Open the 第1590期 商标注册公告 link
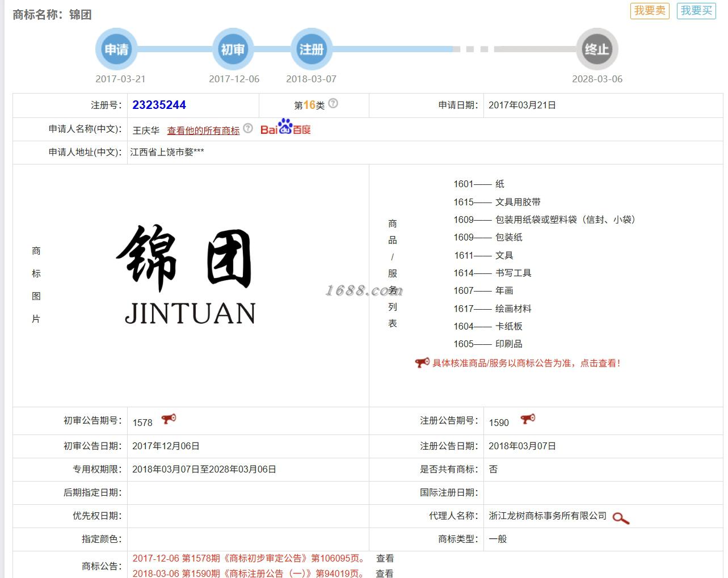The image size is (728, 578). [250, 573]
